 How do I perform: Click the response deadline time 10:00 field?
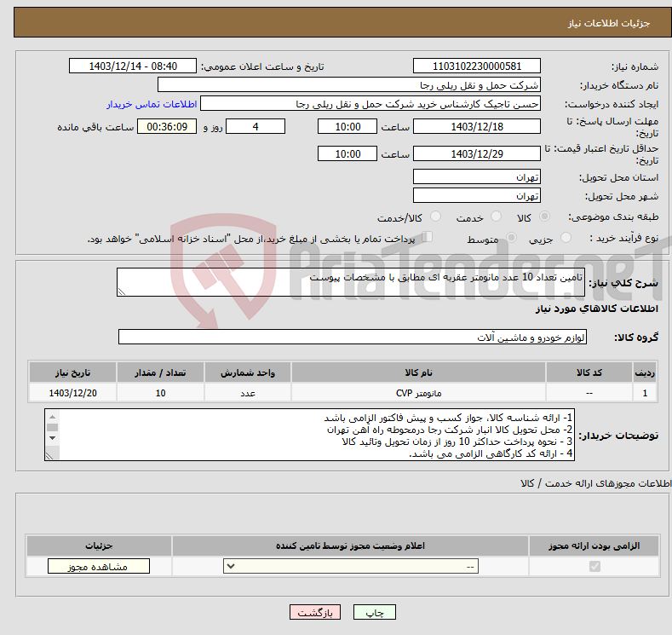347,126
